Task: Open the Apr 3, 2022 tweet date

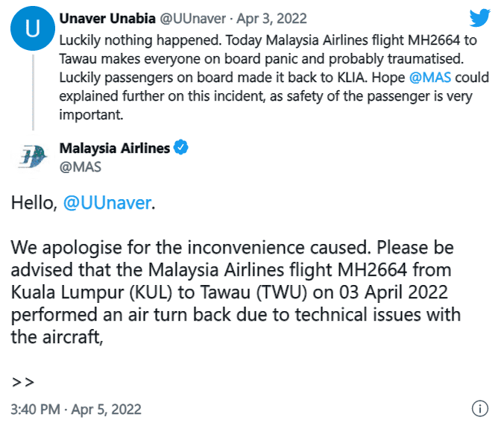Action: click(272, 19)
